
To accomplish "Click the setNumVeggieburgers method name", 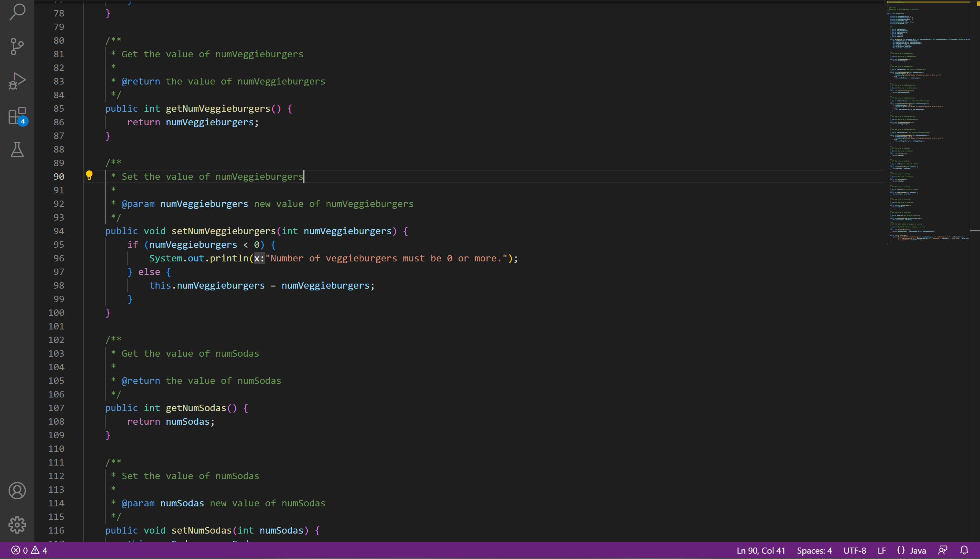I will [x=224, y=231].
